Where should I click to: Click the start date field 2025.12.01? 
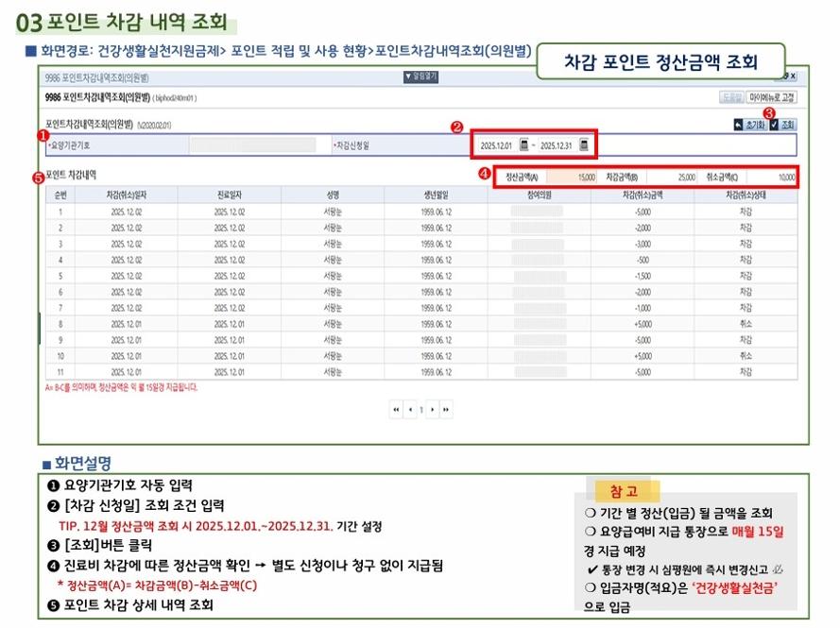tap(495, 145)
